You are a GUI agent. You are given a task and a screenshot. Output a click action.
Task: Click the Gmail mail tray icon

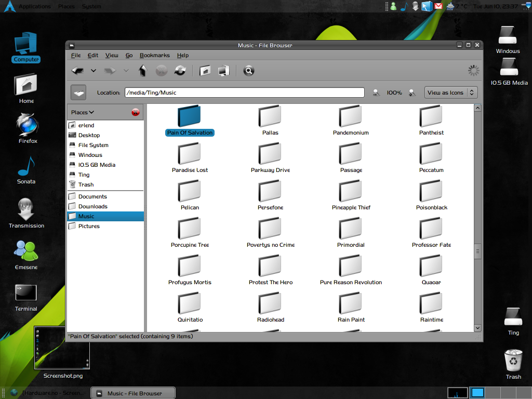coord(438,6)
